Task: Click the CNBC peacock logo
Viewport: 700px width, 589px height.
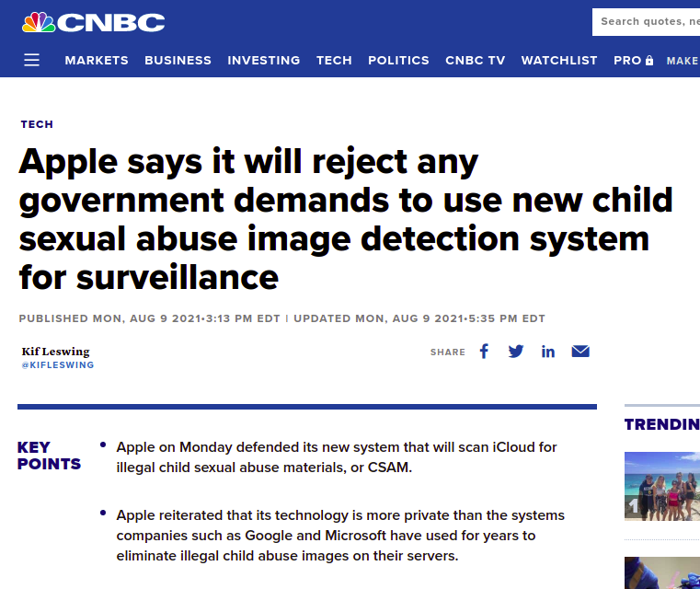Action: [x=93, y=22]
